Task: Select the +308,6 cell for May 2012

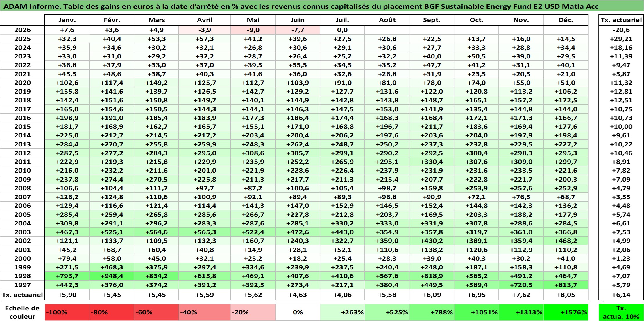Action: 253,153
